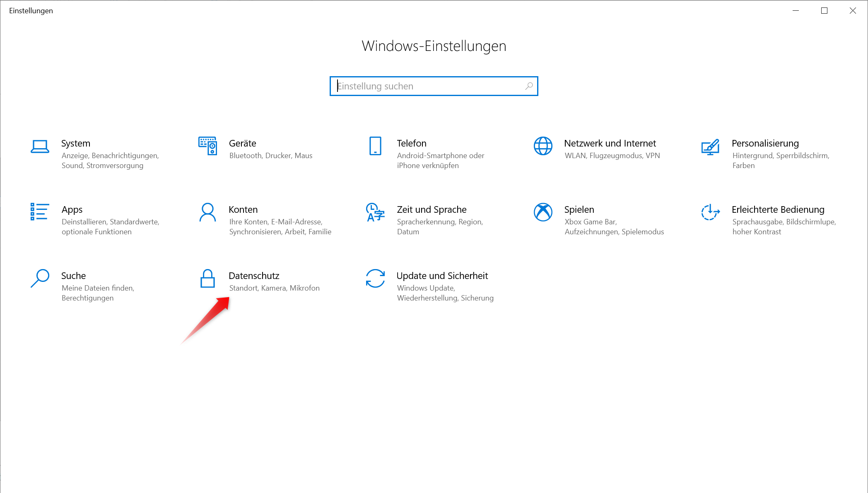Select the Konten person icon
The width and height of the screenshot is (868, 493).
click(x=207, y=212)
